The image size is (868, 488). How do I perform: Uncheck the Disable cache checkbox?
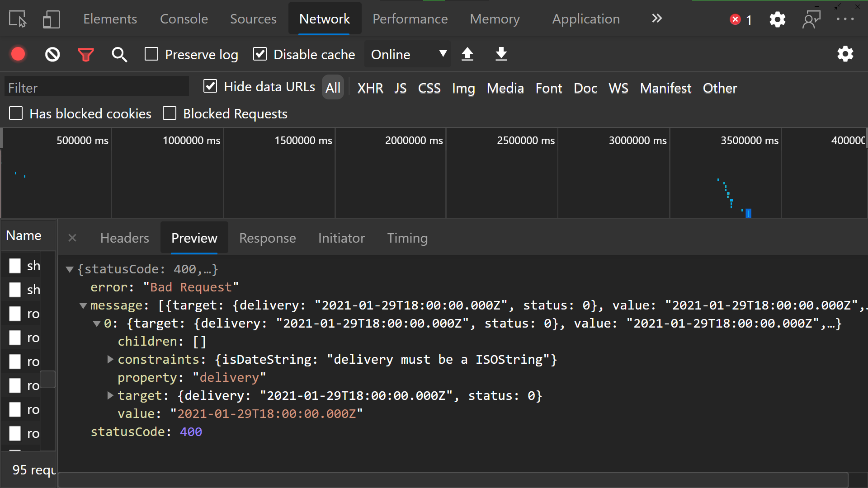coord(260,54)
